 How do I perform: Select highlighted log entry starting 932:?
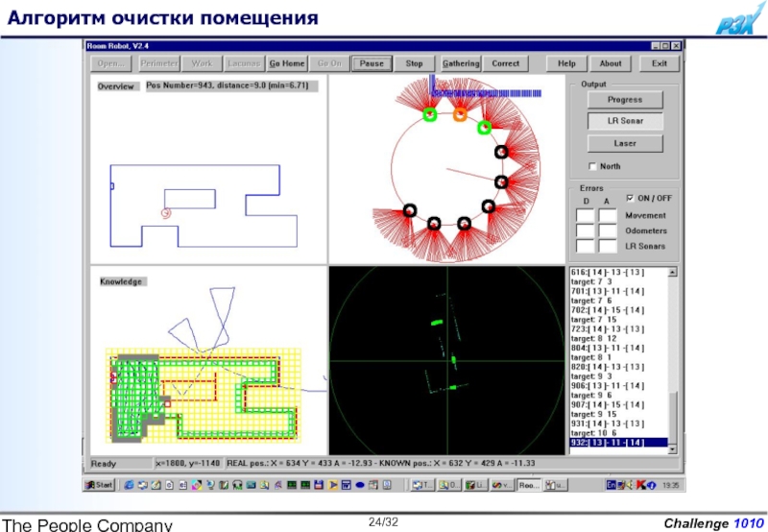click(x=618, y=443)
